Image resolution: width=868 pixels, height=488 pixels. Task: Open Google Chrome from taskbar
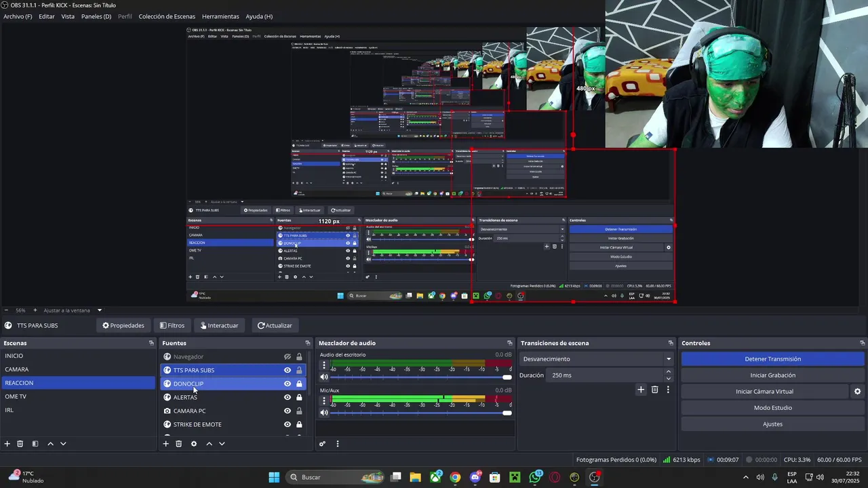455,477
